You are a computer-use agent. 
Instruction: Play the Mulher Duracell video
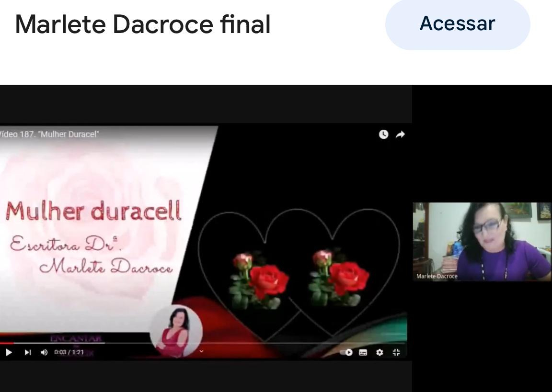pyautogui.click(x=9, y=352)
